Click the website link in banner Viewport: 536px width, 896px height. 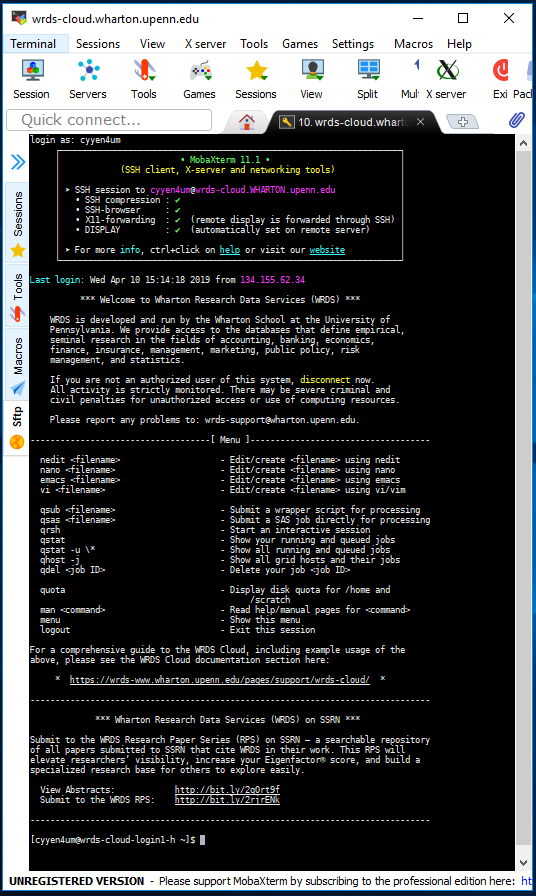tap(327, 250)
